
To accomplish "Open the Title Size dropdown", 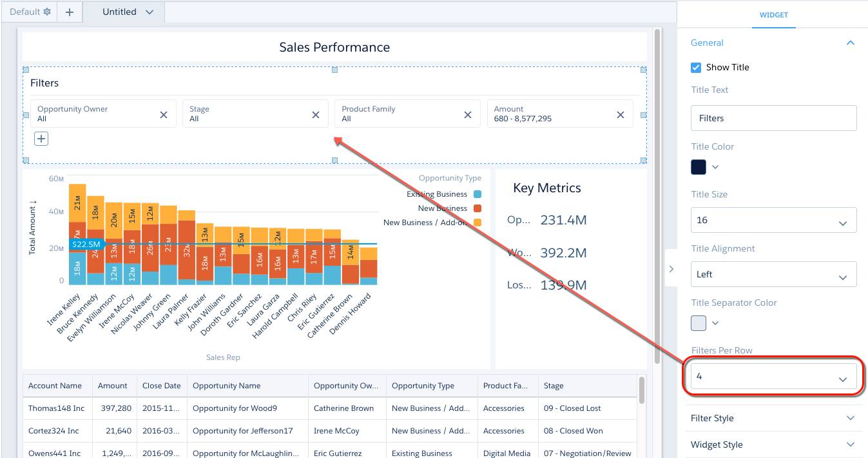I will coord(773,220).
